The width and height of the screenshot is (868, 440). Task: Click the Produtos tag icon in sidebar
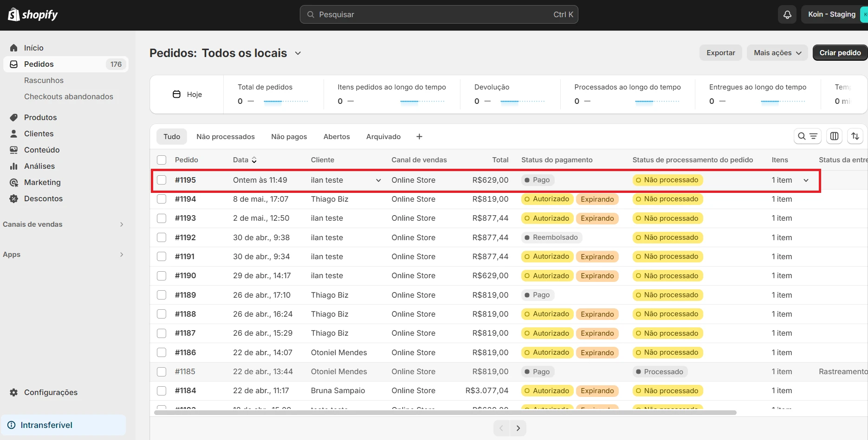pos(14,117)
